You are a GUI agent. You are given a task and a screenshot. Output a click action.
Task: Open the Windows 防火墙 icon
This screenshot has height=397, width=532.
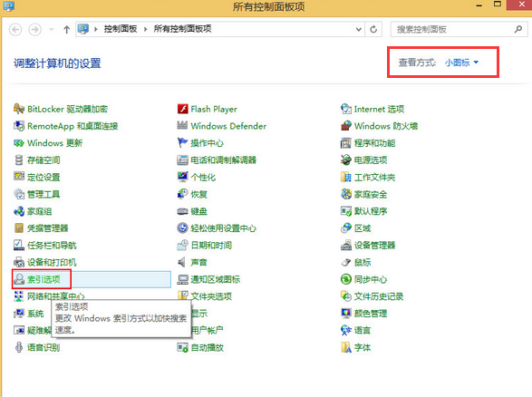(346, 126)
